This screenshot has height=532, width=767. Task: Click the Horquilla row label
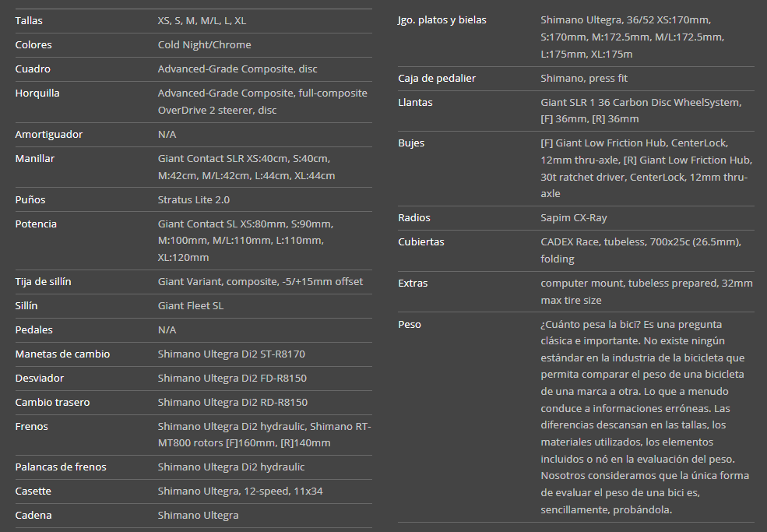point(37,93)
